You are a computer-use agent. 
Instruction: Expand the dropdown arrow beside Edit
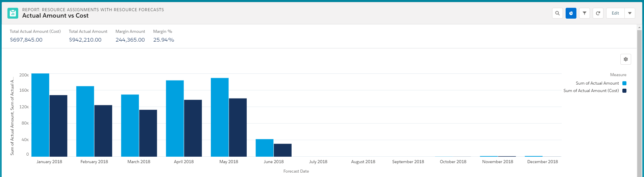630,13
